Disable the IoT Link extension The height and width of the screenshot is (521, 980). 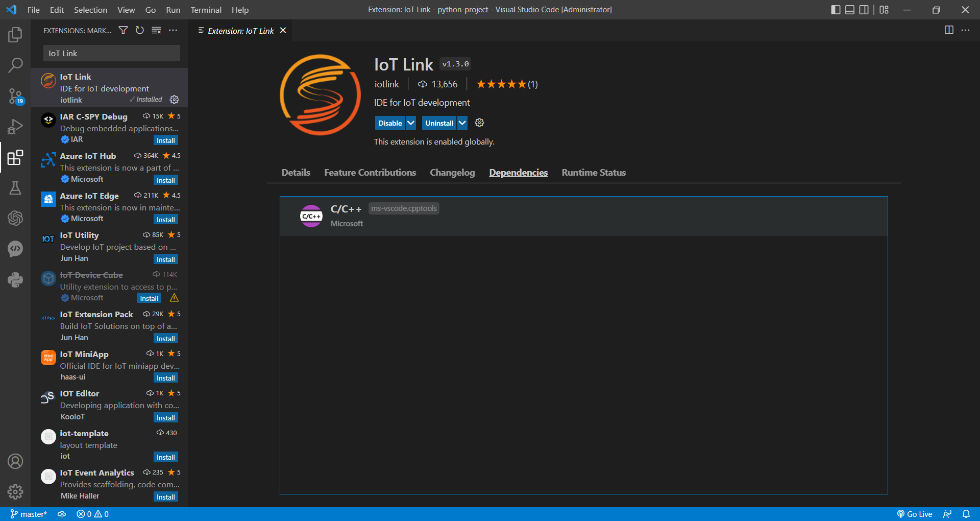390,123
